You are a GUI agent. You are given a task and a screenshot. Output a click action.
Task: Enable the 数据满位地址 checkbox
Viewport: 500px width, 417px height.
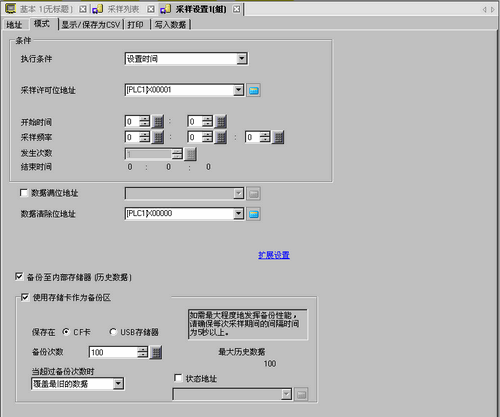pos(24,193)
